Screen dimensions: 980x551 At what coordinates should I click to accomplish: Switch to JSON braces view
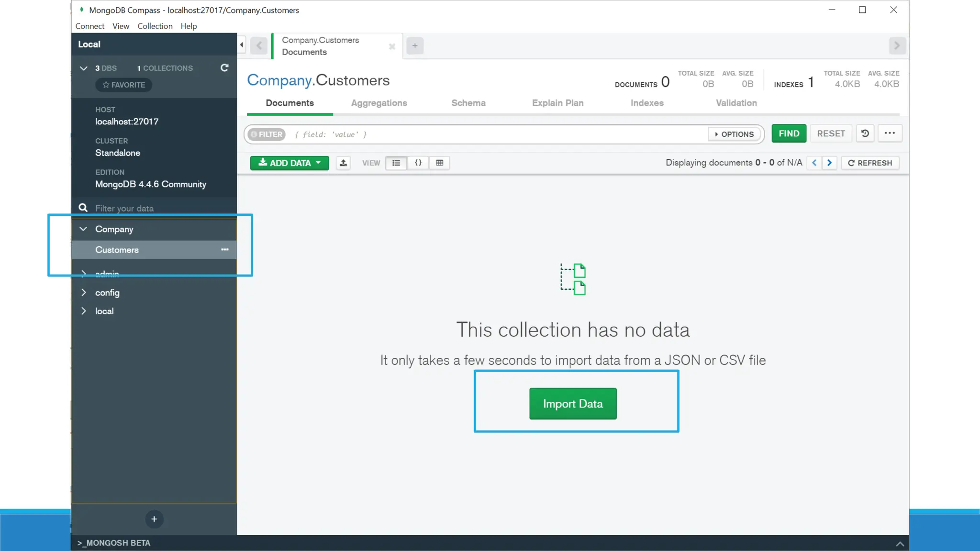point(418,163)
